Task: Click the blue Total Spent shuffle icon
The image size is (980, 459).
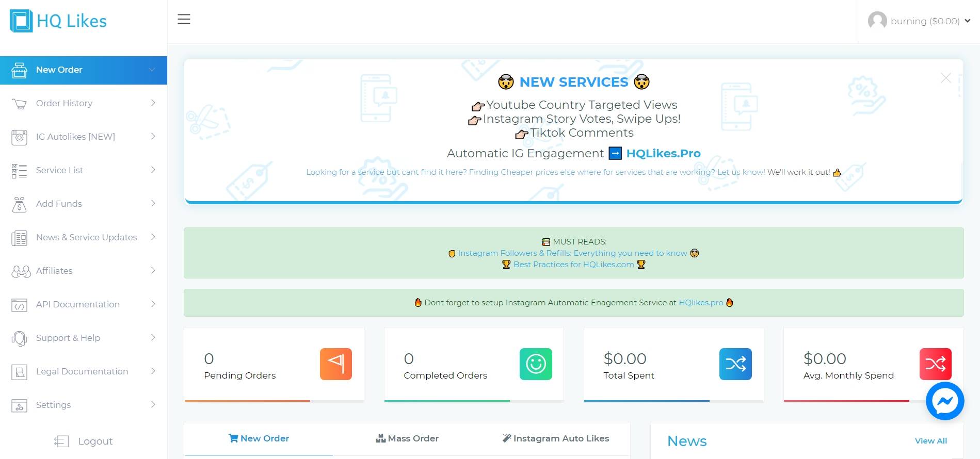Action: 735,364
